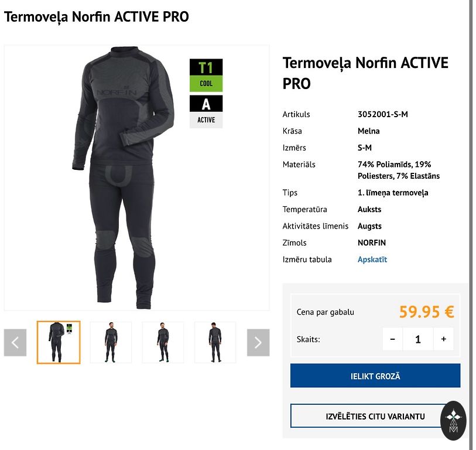
Task: Increase quantity with the plus button
Action: click(444, 339)
